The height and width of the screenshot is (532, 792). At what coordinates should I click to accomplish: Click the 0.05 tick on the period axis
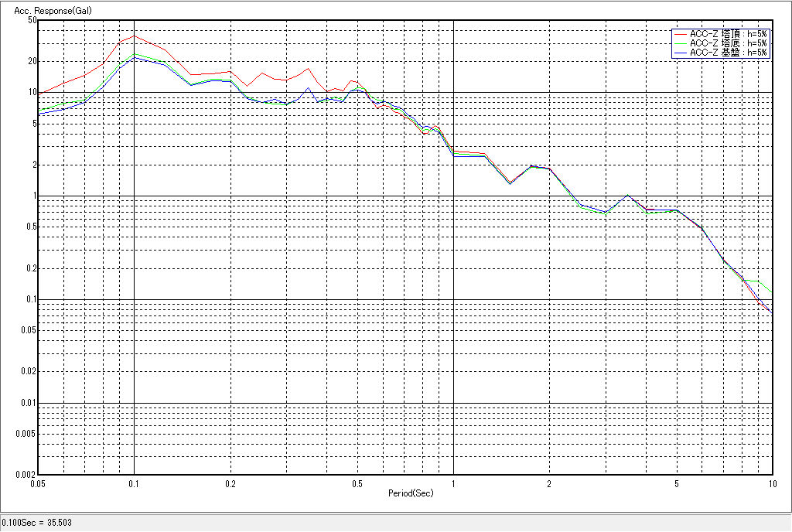coord(37,483)
